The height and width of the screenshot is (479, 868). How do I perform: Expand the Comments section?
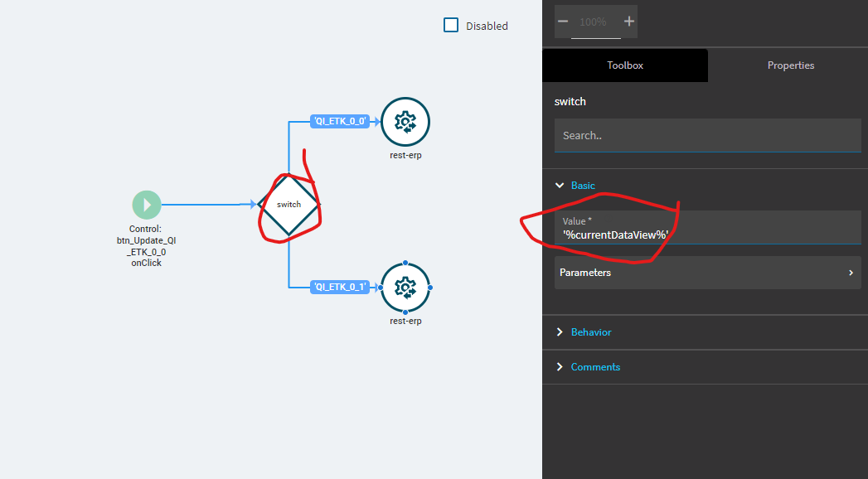[x=588, y=367]
